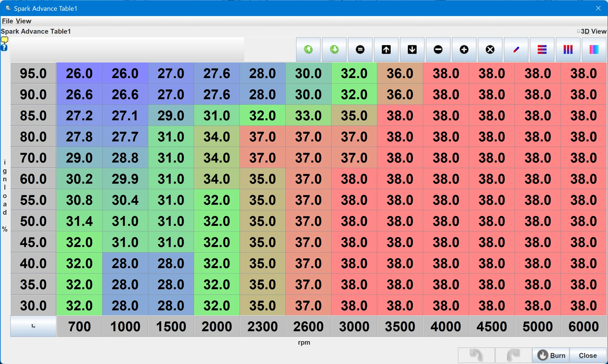Click the diagonal interpolate line icon

[x=516, y=50]
